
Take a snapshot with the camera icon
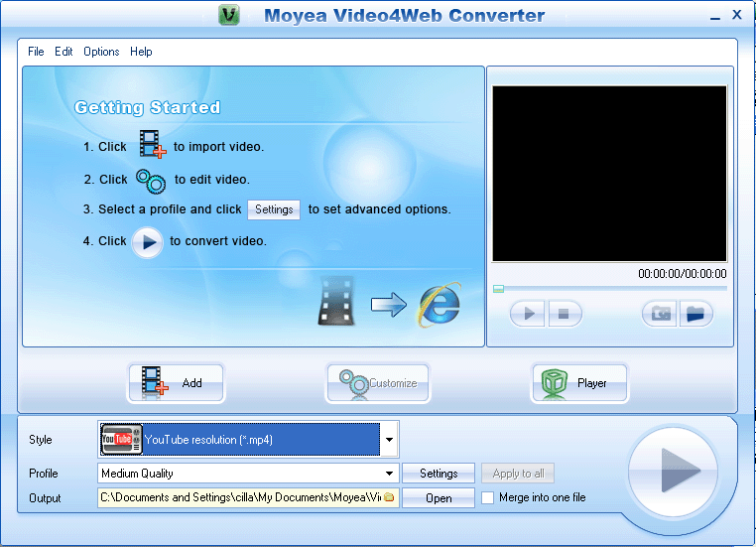pos(660,314)
